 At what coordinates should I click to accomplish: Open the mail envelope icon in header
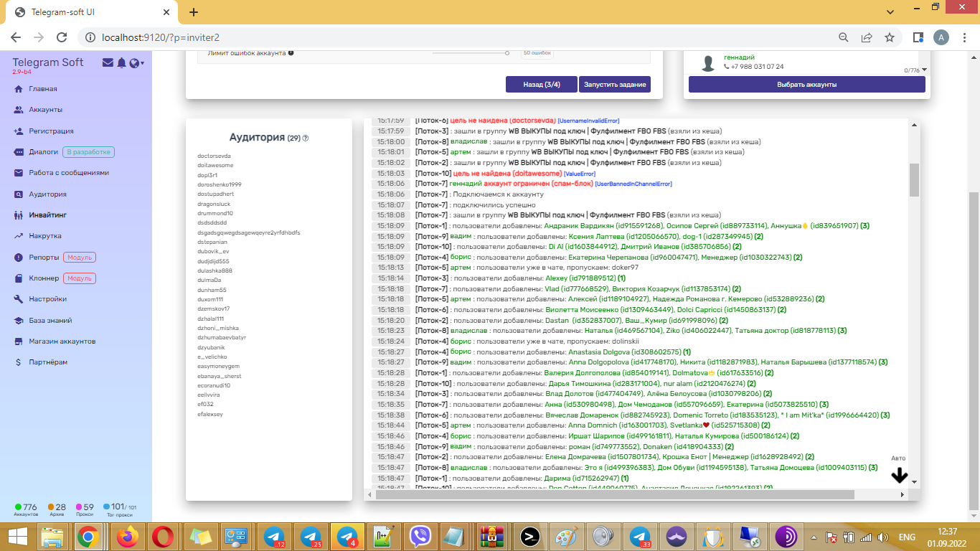[x=108, y=63]
